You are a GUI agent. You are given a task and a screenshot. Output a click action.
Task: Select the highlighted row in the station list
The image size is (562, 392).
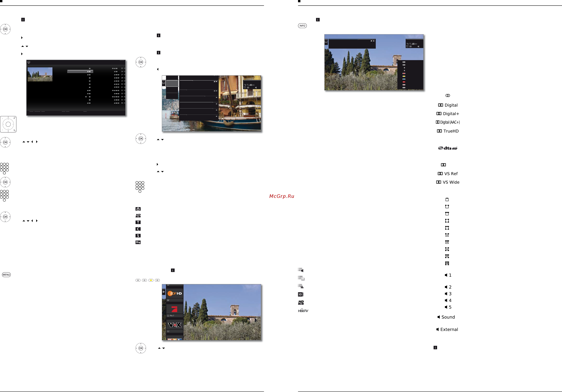pos(80,72)
